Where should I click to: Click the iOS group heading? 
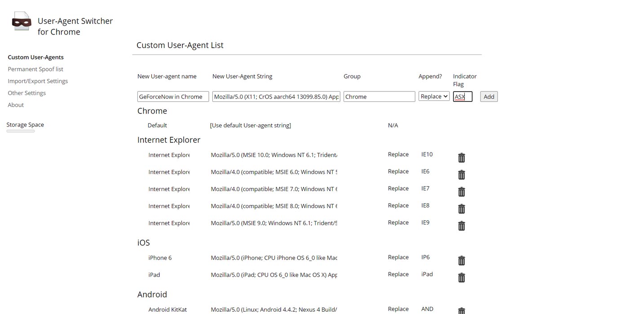pyautogui.click(x=144, y=243)
